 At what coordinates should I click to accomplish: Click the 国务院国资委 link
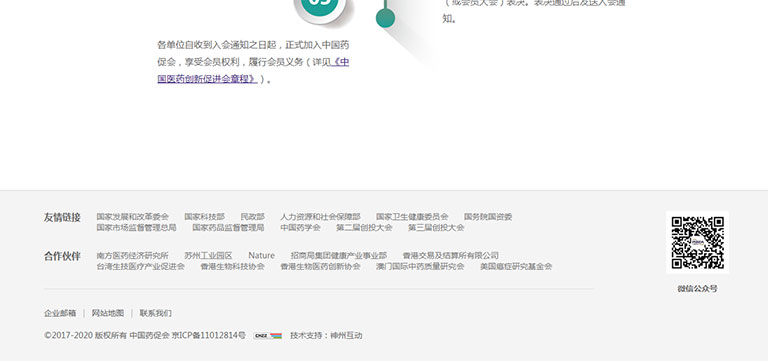point(488,217)
